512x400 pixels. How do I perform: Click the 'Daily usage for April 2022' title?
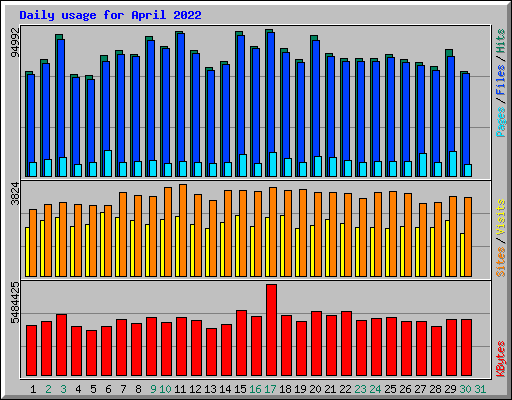coord(110,15)
